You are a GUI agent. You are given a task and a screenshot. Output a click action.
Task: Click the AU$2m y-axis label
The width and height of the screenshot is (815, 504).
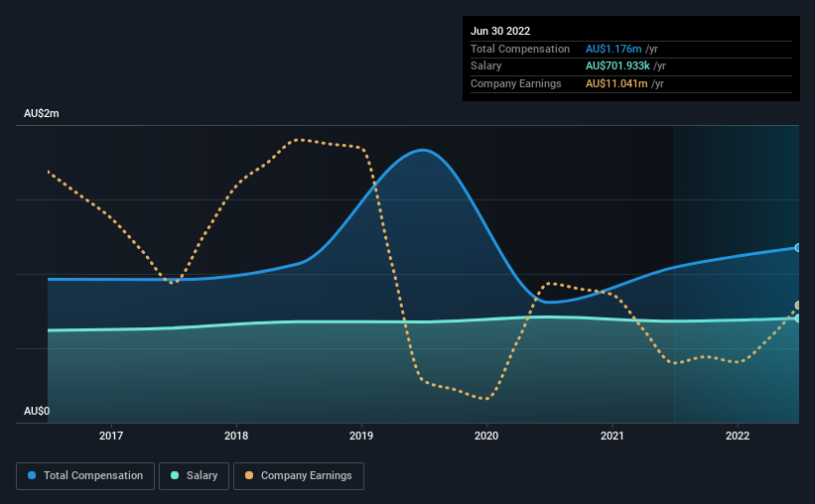pyautogui.click(x=42, y=113)
